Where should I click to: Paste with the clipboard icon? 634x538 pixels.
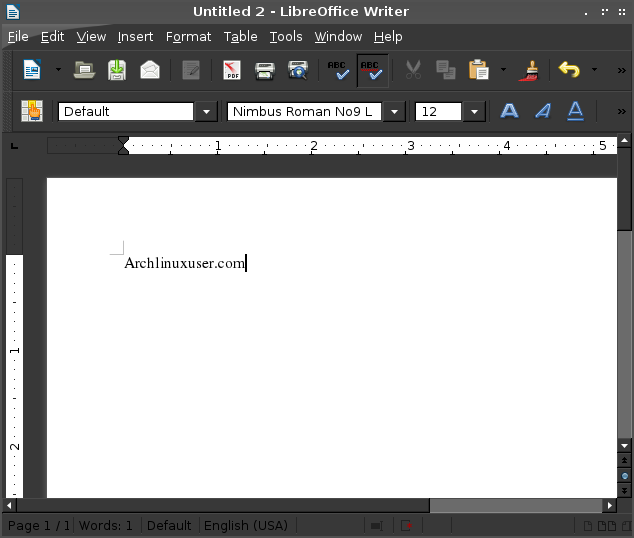(479, 70)
